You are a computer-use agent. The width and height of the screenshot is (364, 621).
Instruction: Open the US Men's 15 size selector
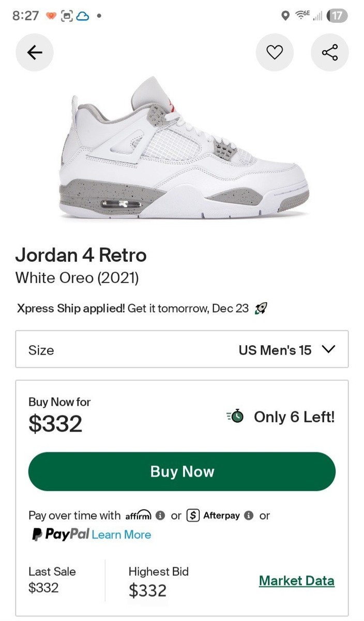click(274, 350)
